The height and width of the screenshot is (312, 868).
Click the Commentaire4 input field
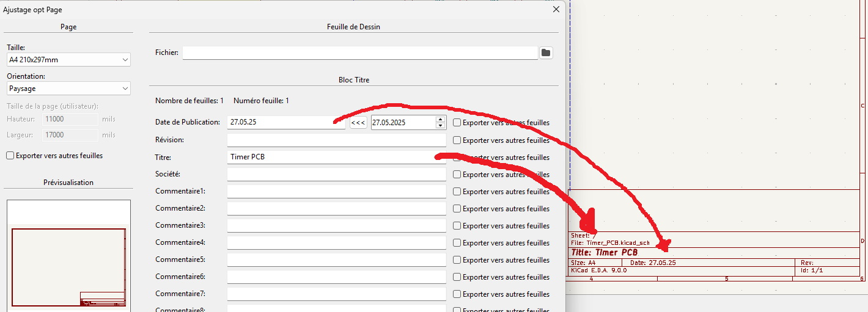click(337, 242)
